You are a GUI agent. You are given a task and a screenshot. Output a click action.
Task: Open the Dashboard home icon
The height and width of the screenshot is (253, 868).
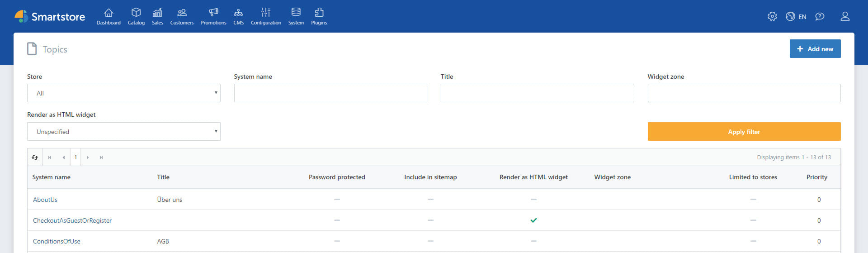[x=108, y=13]
